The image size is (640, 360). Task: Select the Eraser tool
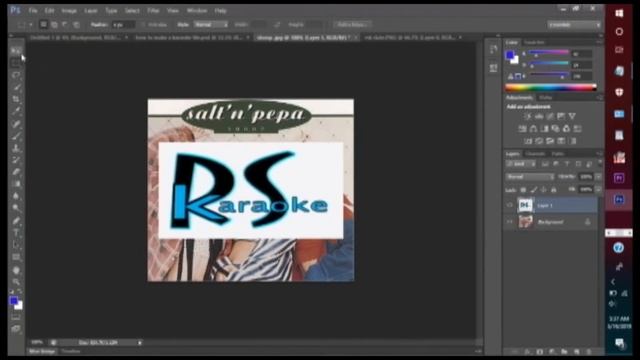coord(16,172)
